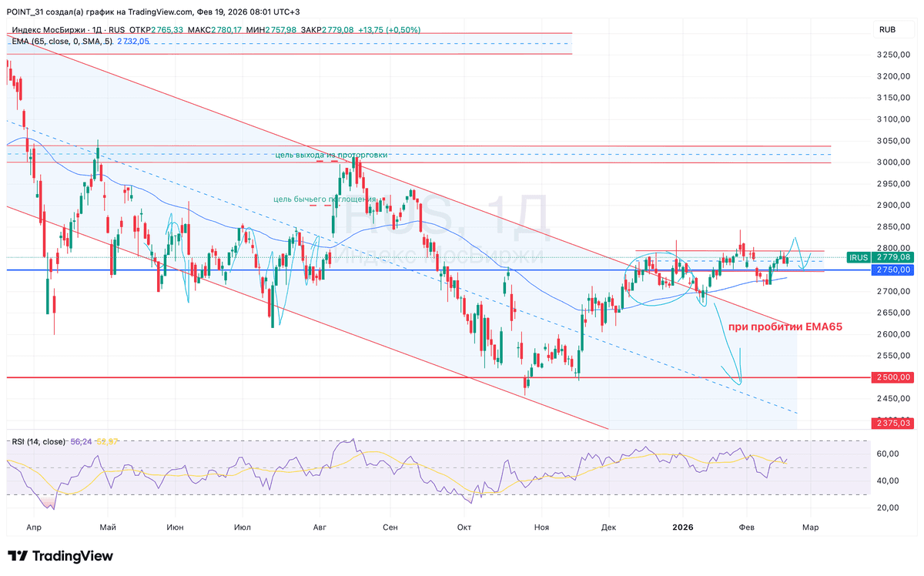
Task: Open the RSI (14, close) indicator legend
Action: tap(38, 442)
